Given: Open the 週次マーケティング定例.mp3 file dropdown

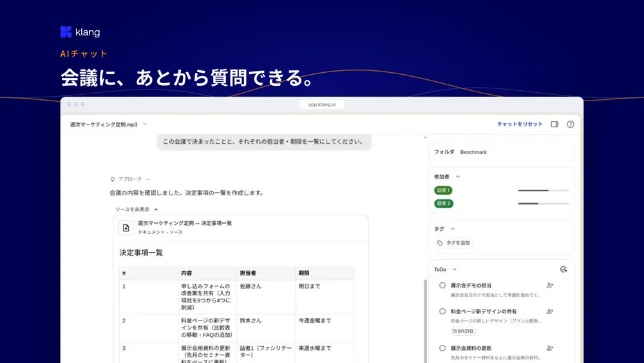Looking at the screenshot, I should coord(144,124).
